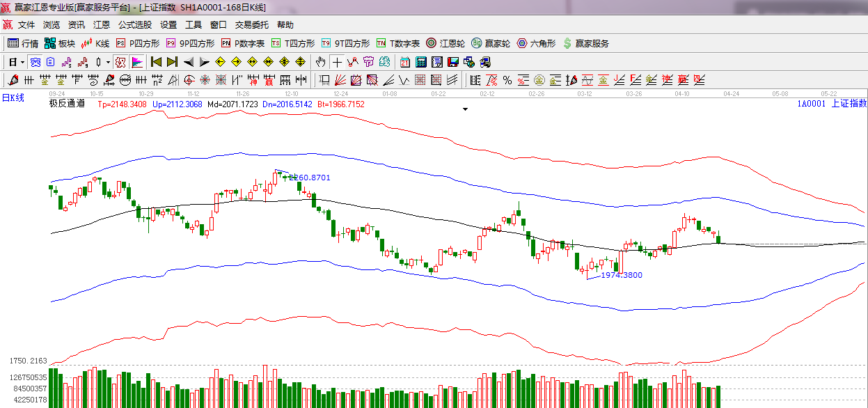This screenshot has width=868, height=408.
Task: Toggle the highlighted blue pattern view button
Action: pyautogui.click(x=34, y=62)
